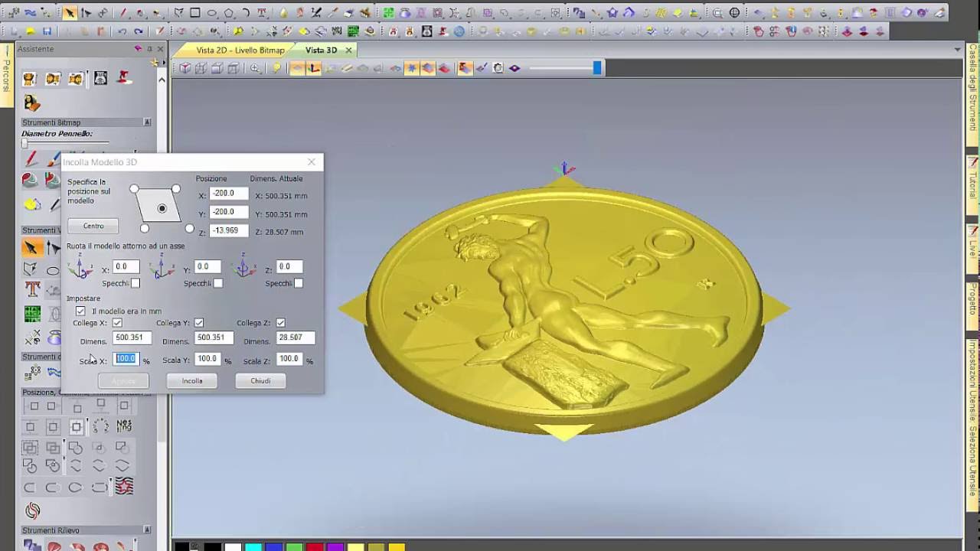Pick the vector text tool in toolbar

tap(262, 13)
